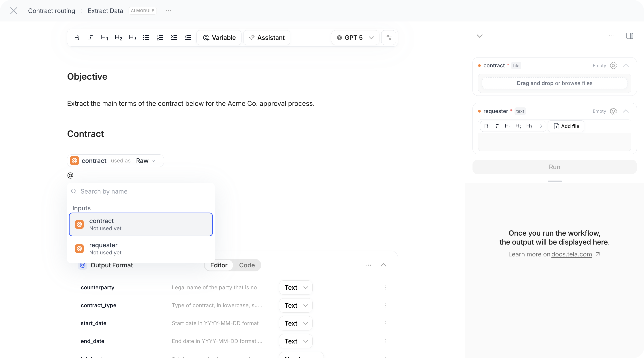Insert a numbered list
Viewport: 644px width, 358px height.
(x=160, y=38)
